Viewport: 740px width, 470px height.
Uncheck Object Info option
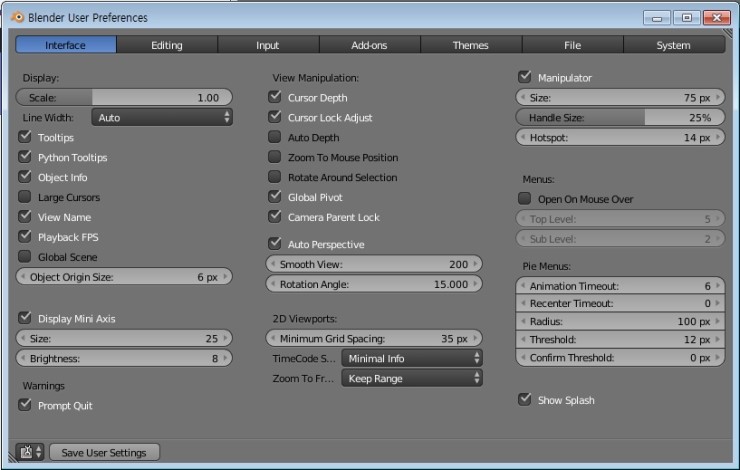25,176
